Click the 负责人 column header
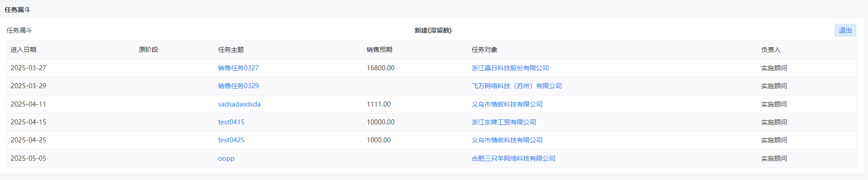The height and width of the screenshot is (180, 868). pyautogui.click(x=770, y=50)
